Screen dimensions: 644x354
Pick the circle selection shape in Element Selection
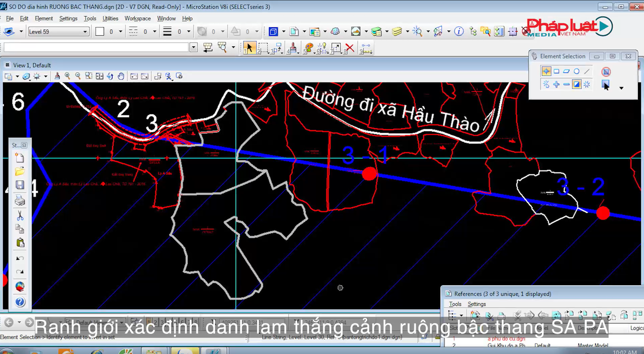tap(577, 71)
